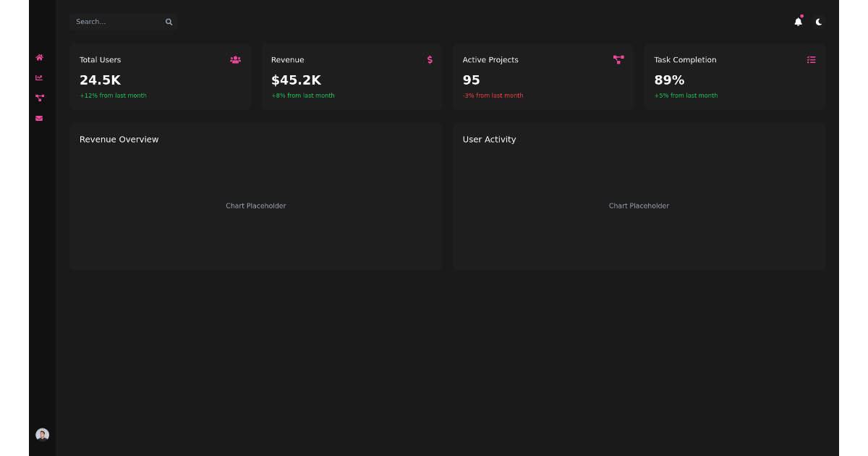Toggle dark mode with the moon icon
This screenshot has width=868, height=456.
[x=818, y=22]
